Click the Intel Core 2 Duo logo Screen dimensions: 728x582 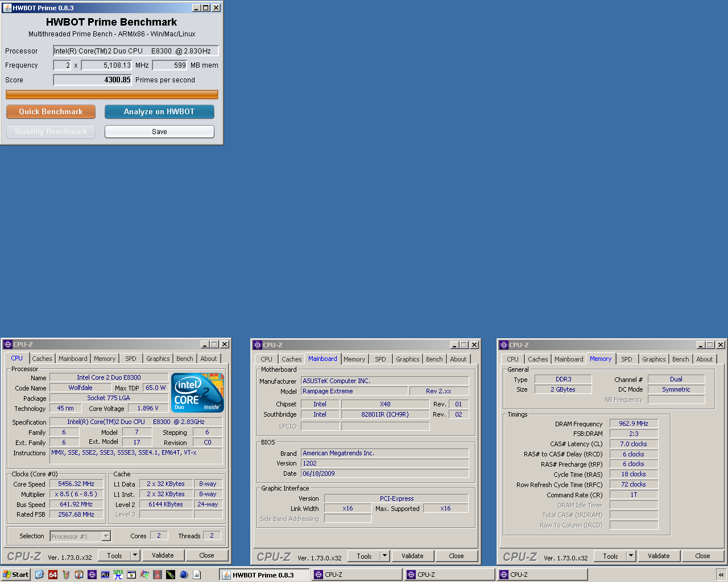198,392
